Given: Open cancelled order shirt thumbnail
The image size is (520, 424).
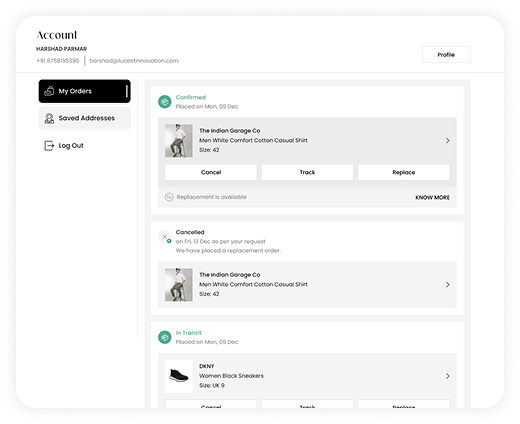Looking at the screenshot, I should tap(179, 285).
